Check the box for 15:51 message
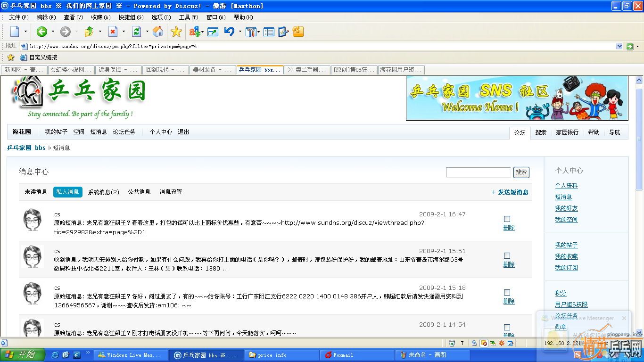Image resolution: width=644 pixels, height=362 pixels. click(x=507, y=255)
